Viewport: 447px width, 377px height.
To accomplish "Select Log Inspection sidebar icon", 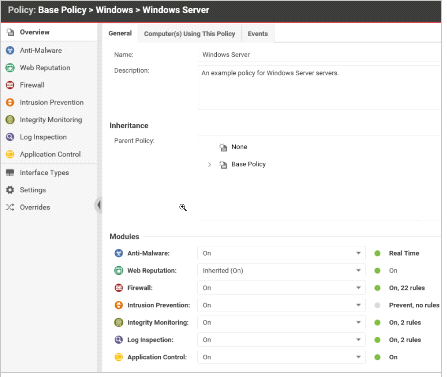I will pos(10,137).
